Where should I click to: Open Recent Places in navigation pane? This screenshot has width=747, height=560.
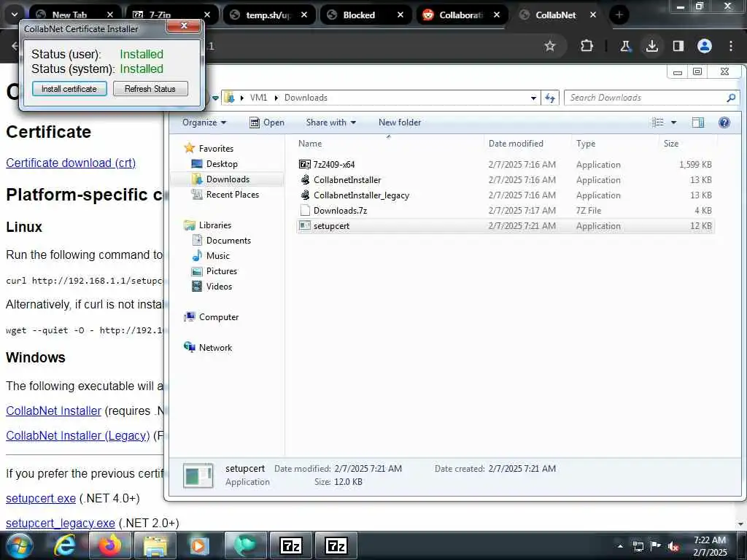[233, 194]
